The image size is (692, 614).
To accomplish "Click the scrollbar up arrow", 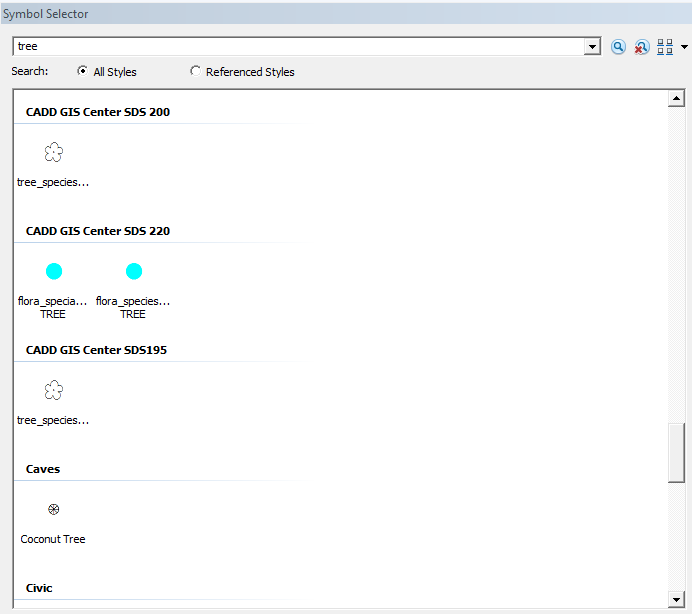I will [676, 98].
